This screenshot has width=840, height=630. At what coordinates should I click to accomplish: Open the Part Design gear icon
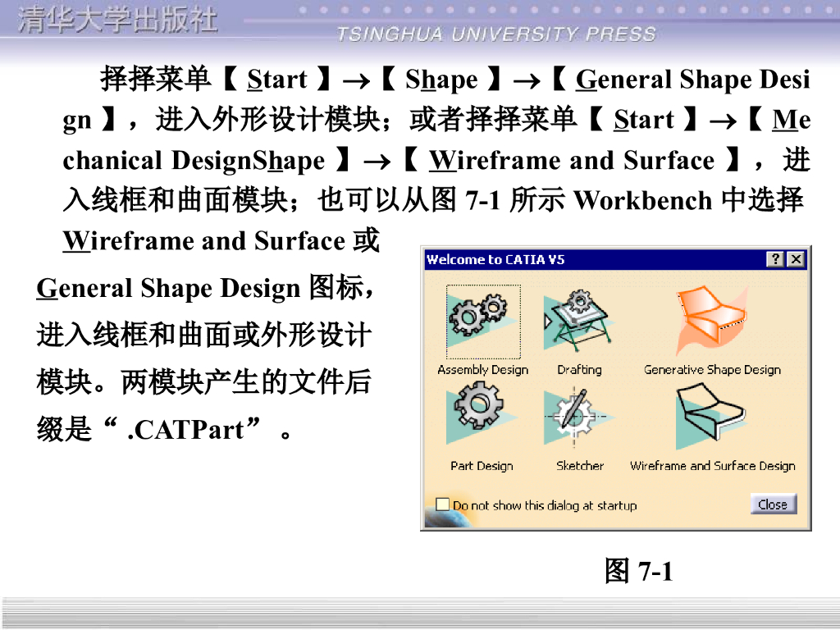click(482, 413)
